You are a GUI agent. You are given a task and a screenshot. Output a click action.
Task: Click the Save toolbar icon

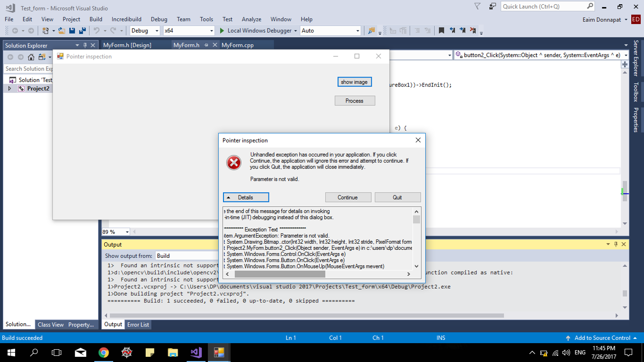pos(72,31)
